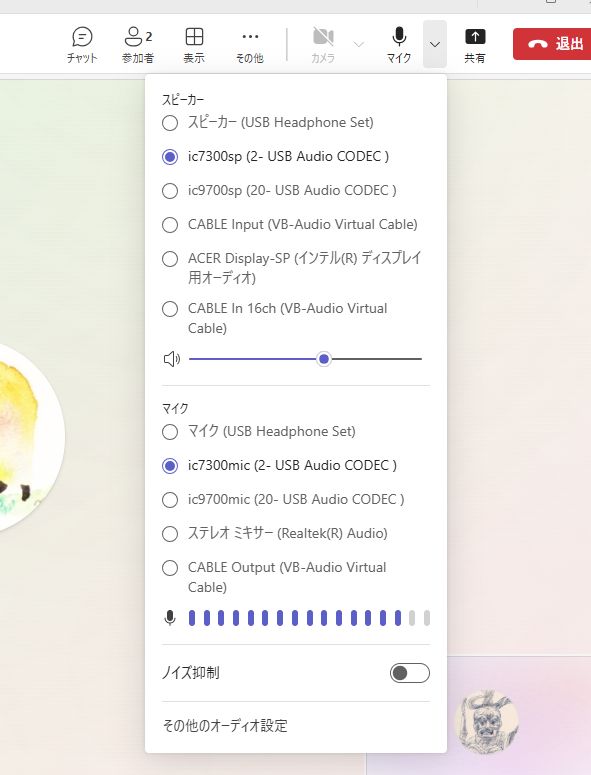Toggle the ノイズ抑制 switch
591x775 pixels.
[x=410, y=673]
